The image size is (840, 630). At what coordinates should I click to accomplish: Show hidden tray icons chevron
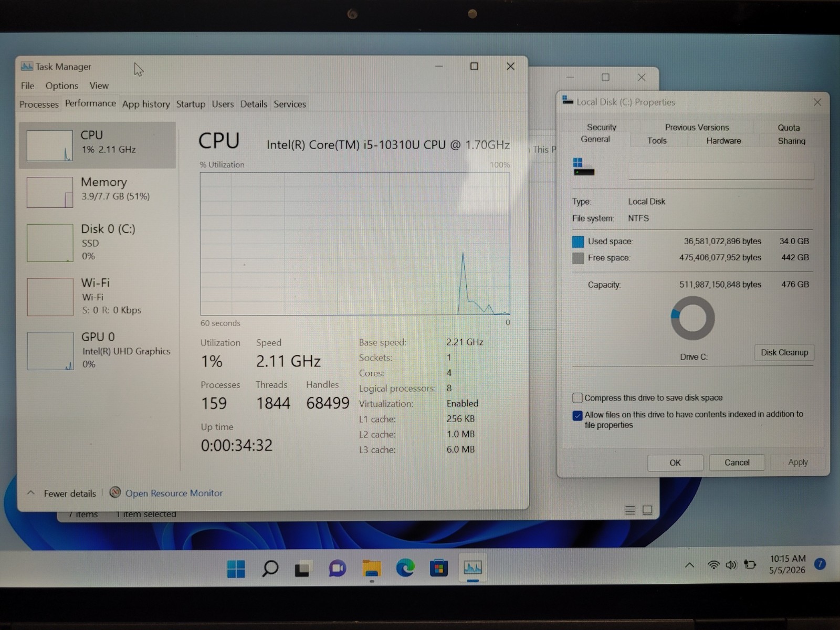689,565
